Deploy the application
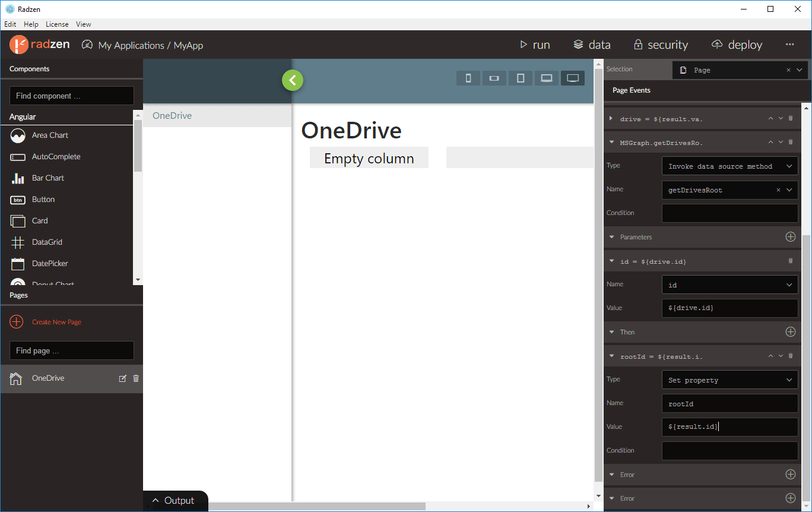The image size is (812, 512). [737, 45]
